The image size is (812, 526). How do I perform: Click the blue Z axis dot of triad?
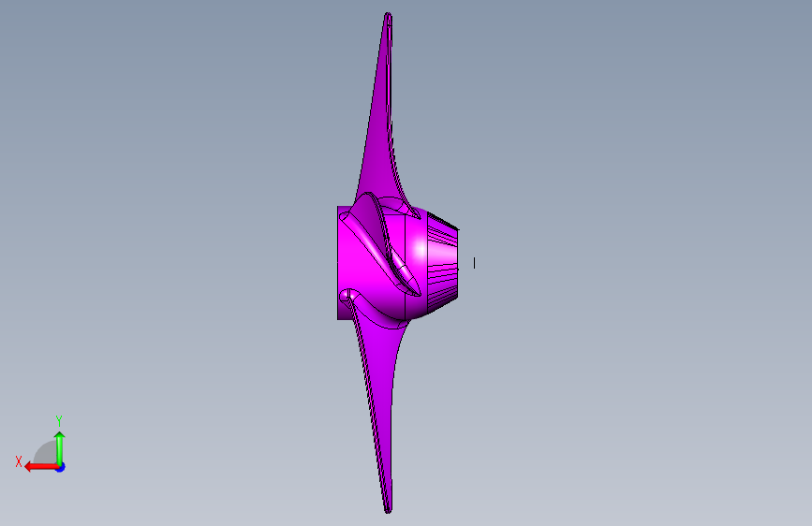(61, 468)
